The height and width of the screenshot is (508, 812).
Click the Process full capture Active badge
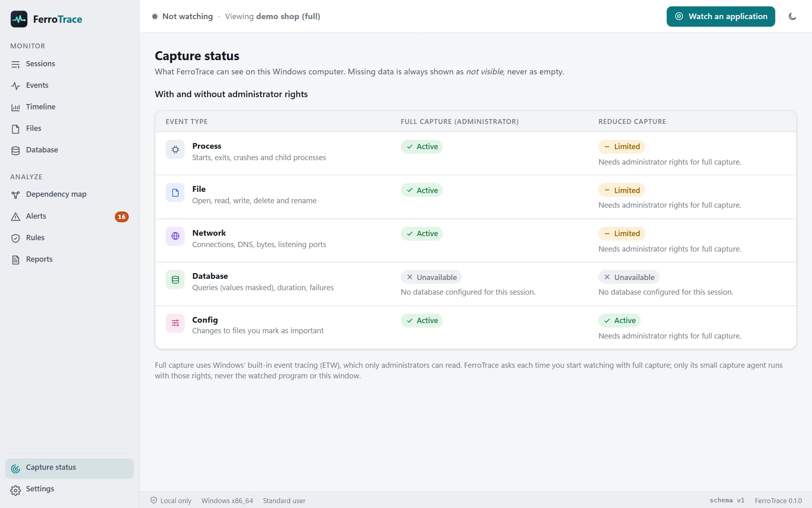coord(421,147)
